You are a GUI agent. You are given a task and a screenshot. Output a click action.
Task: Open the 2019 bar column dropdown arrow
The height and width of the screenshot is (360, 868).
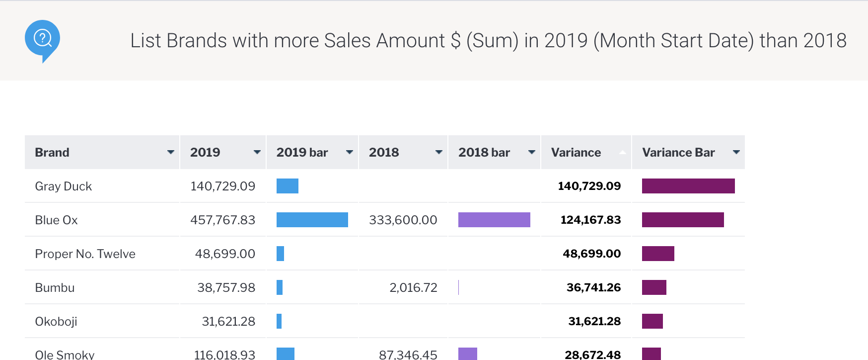[349, 152]
